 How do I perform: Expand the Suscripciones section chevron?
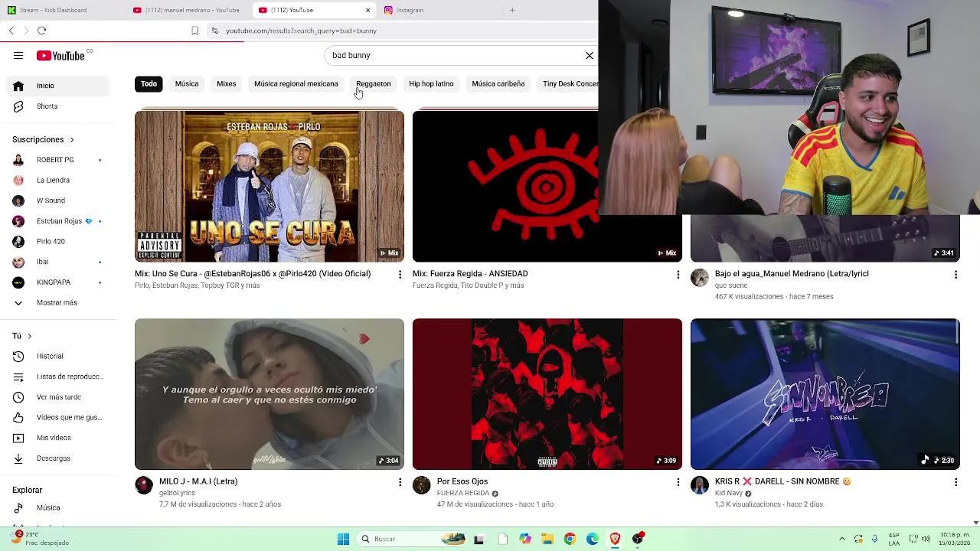click(72, 140)
